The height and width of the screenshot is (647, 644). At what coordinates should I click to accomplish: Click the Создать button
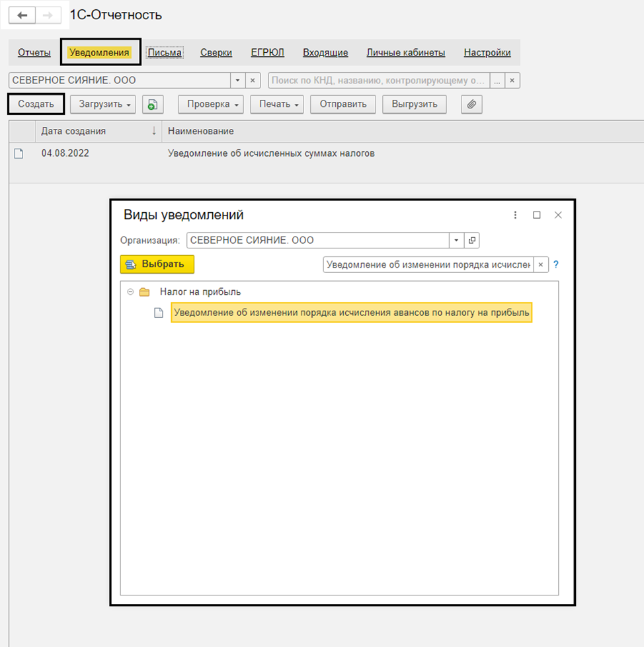36,104
